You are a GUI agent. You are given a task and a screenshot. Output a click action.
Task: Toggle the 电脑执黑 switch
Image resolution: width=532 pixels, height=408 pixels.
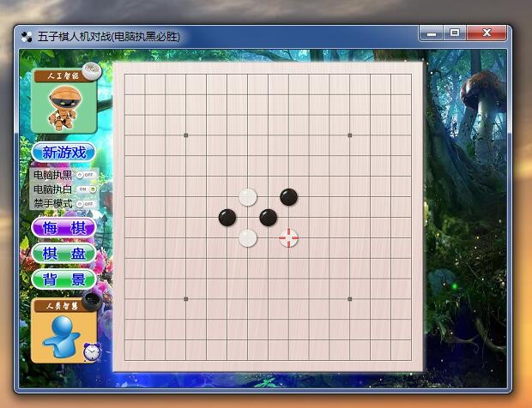coord(86,175)
